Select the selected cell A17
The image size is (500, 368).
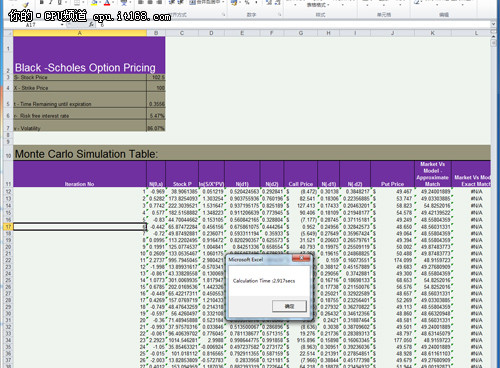click(x=80, y=227)
